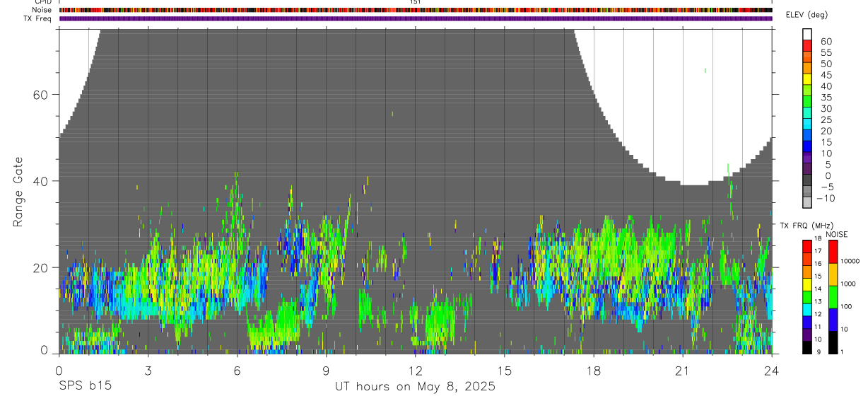Select the yellow ELEV swatch between 40 and 45
Image resolution: width=868 pixels, height=401 pixels.
807,79
